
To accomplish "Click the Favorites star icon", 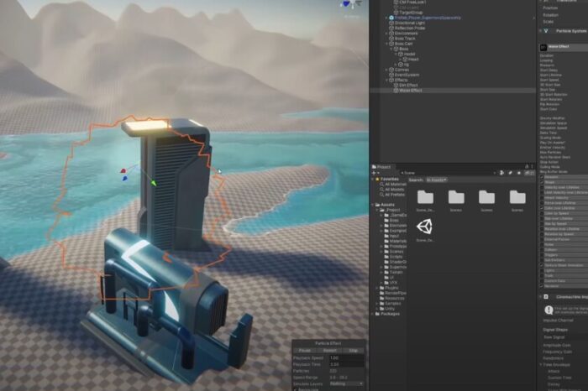I will coord(377,180).
